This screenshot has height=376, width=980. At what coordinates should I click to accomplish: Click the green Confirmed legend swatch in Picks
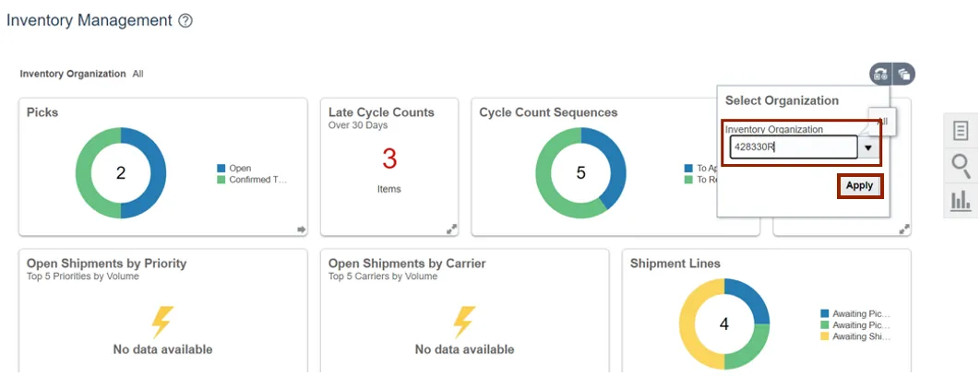point(221,180)
